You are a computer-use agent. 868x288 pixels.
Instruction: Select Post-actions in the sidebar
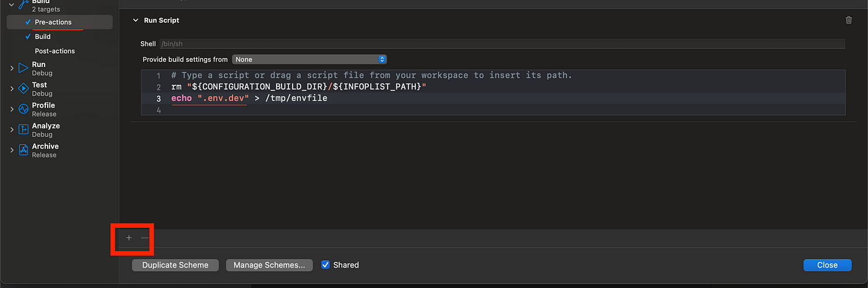tap(55, 51)
